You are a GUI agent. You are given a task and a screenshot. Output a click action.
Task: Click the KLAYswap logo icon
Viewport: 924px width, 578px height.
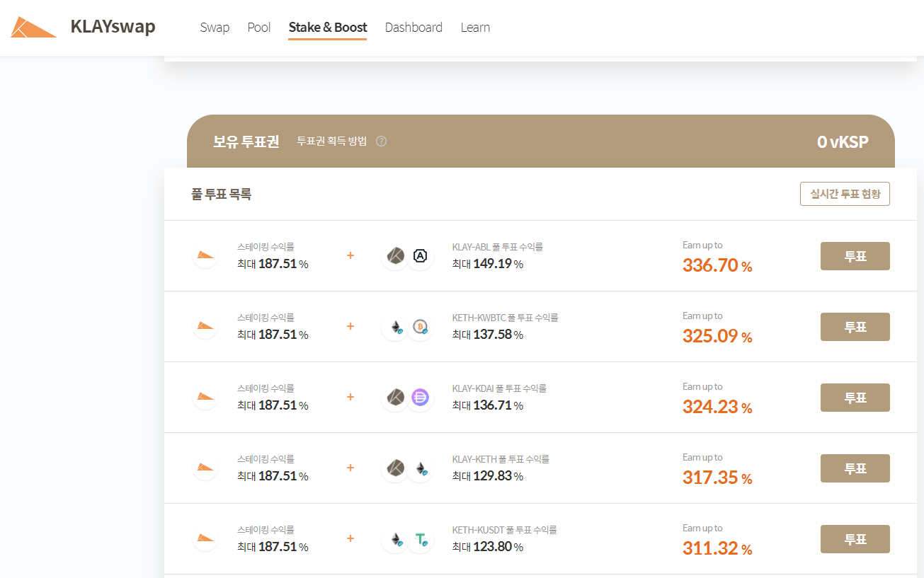(x=33, y=27)
